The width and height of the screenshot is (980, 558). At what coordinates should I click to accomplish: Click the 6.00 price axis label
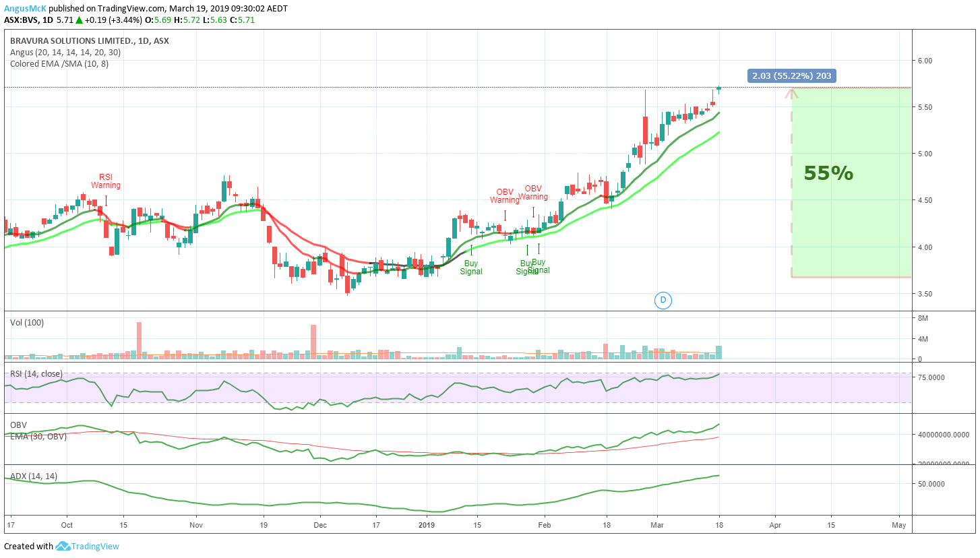point(924,61)
